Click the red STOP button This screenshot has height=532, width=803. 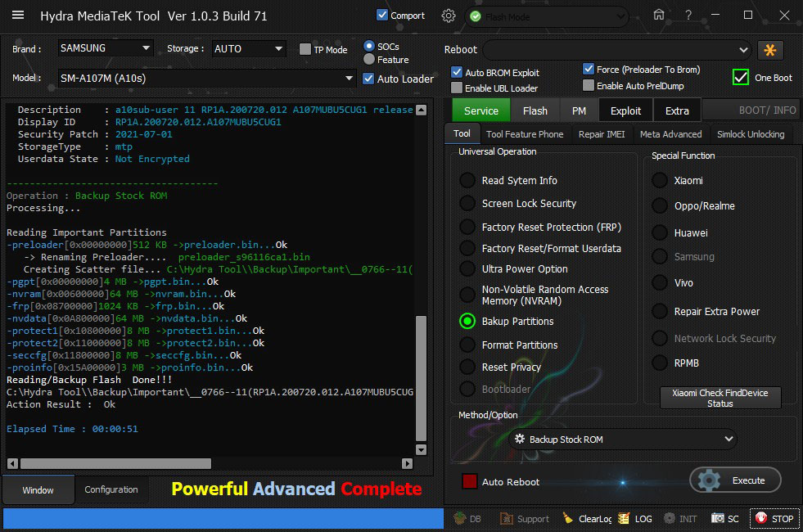pyautogui.click(x=774, y=519)
